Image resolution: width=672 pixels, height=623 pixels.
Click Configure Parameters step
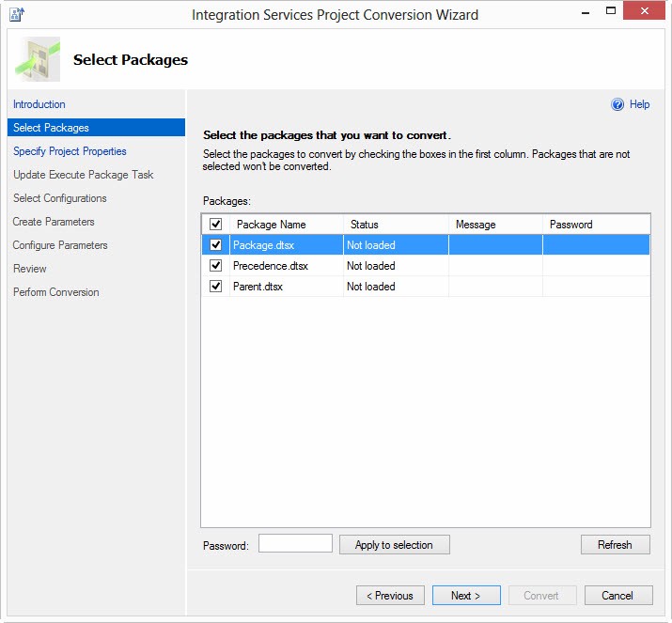[x=60, y=245]
